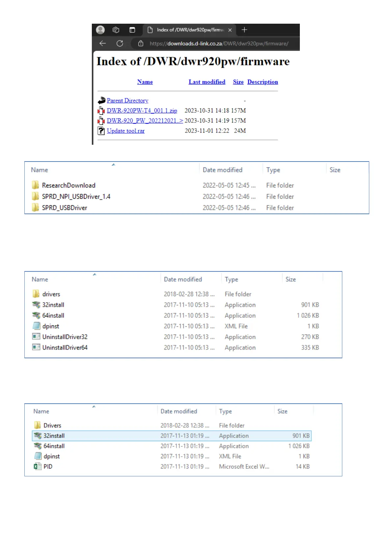Click the ResearchDownload folder icon
The image size is (392, 554).
point(36,185)
